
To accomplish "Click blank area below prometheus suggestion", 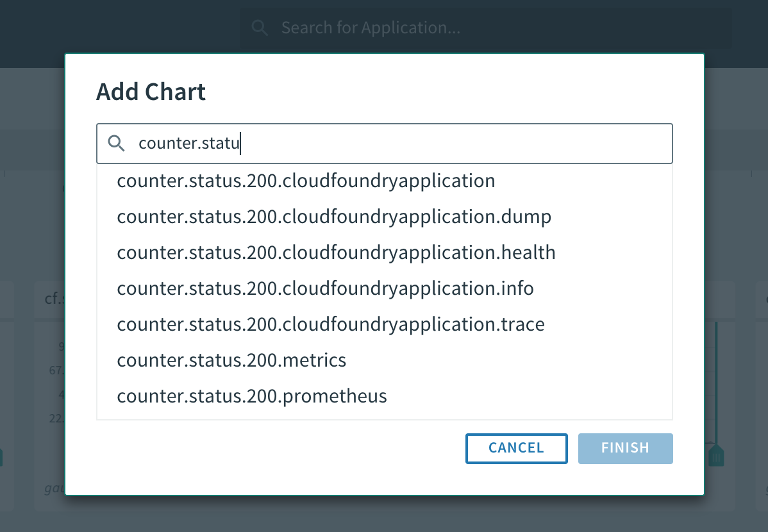I will click(x=385, y=415).
